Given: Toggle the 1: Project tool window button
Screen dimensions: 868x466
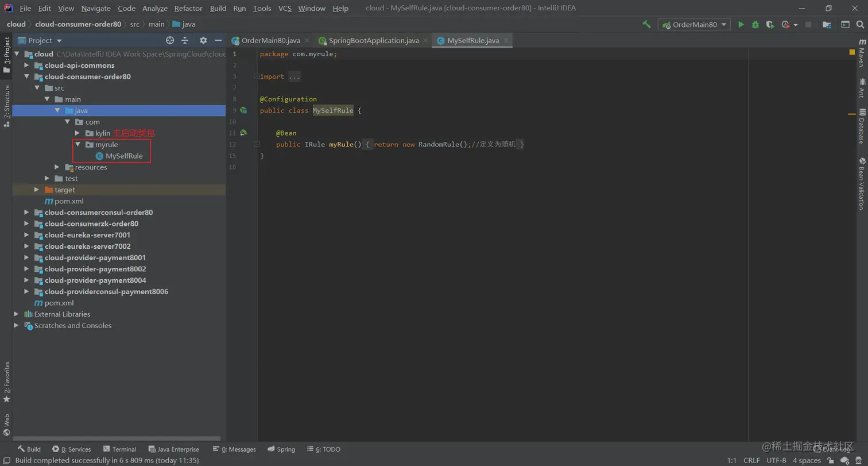Looking at the screenshot, I should (x=6, y=55).
